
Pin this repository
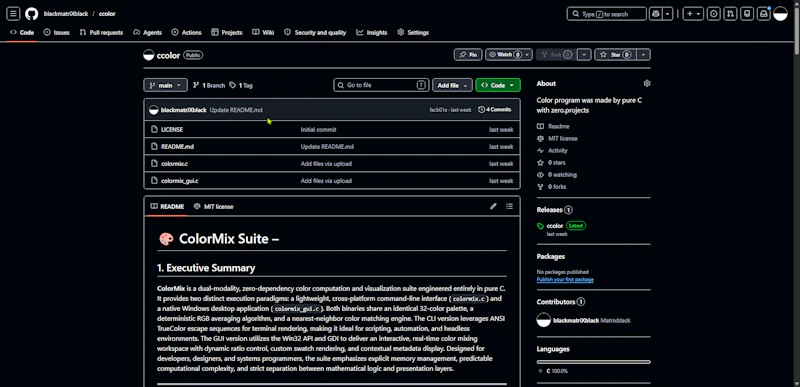(468, 55)
